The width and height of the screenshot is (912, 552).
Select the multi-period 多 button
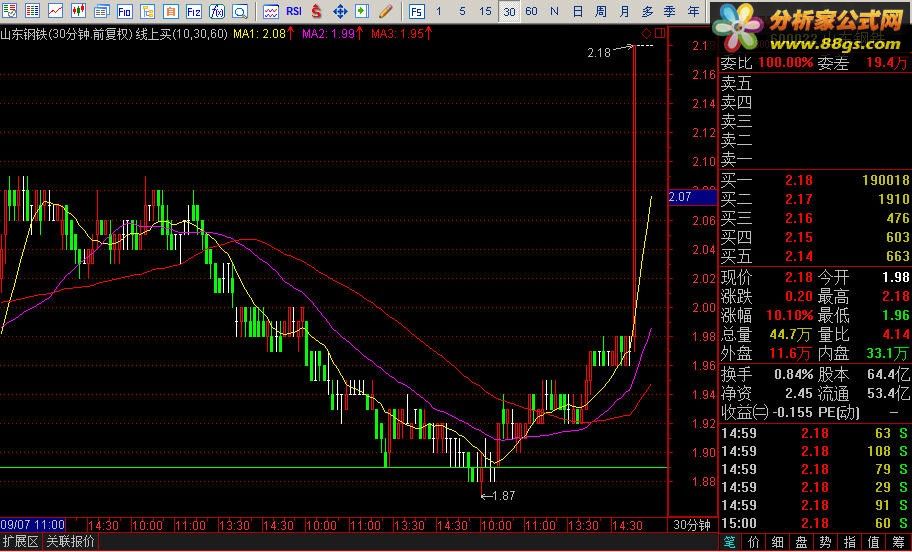tap(647, 11)
